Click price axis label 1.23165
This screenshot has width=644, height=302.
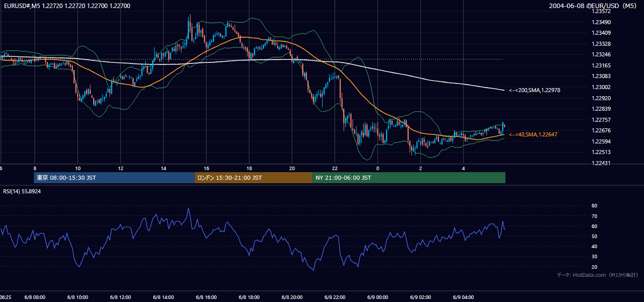click(601, 65)
